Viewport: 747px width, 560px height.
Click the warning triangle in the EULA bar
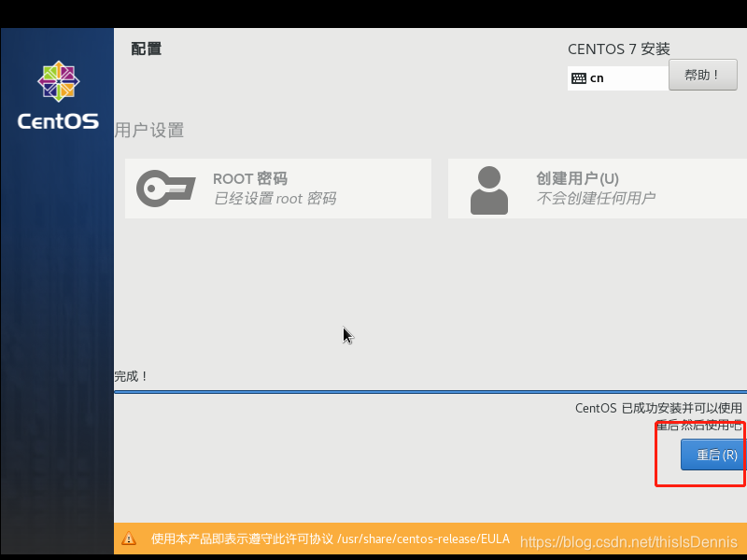(x=129, y=539)
